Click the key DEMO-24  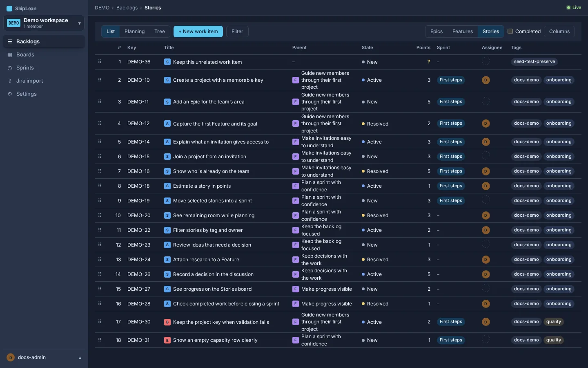(x=139, y=260)
